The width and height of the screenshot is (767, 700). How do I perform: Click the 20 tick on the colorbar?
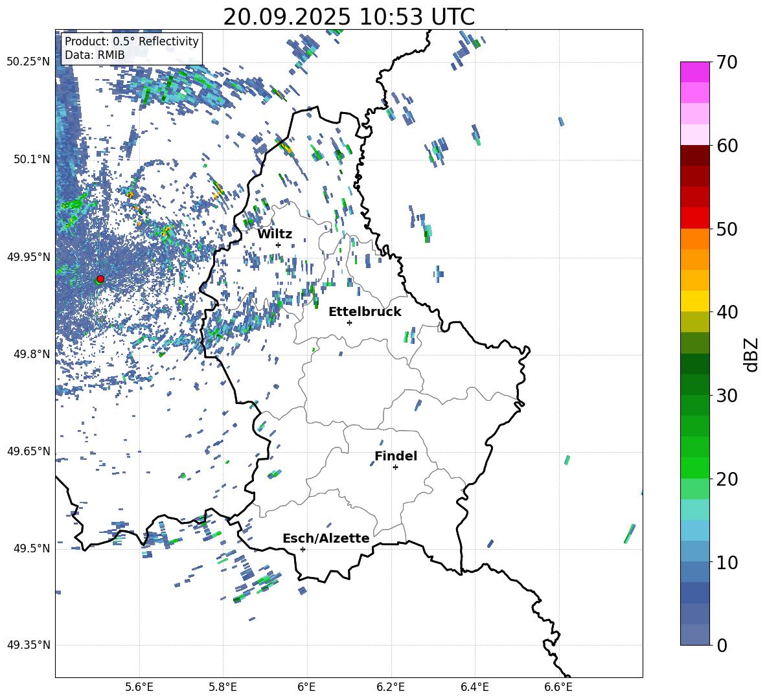coord(727,479)
